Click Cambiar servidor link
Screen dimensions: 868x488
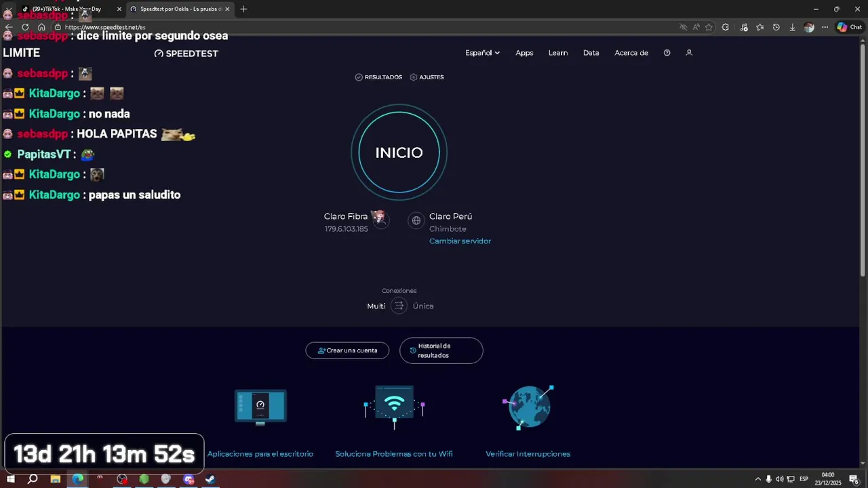click(460, 241)
